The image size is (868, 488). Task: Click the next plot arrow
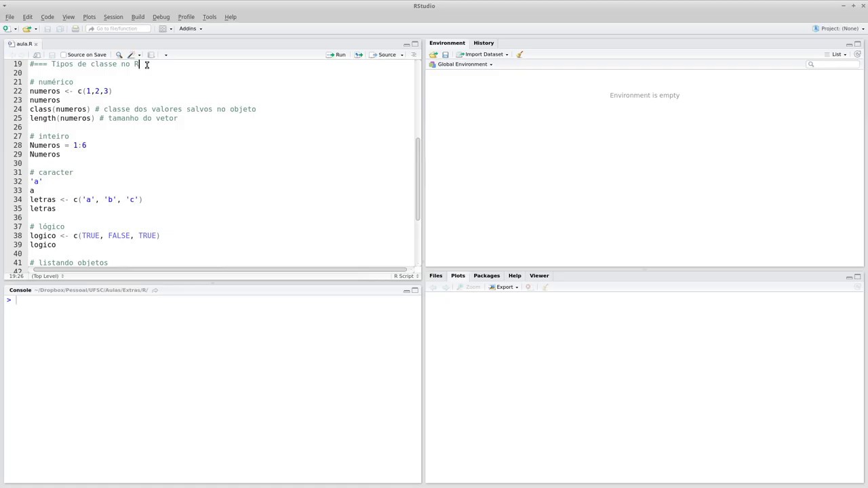click(x=445, y=287)
